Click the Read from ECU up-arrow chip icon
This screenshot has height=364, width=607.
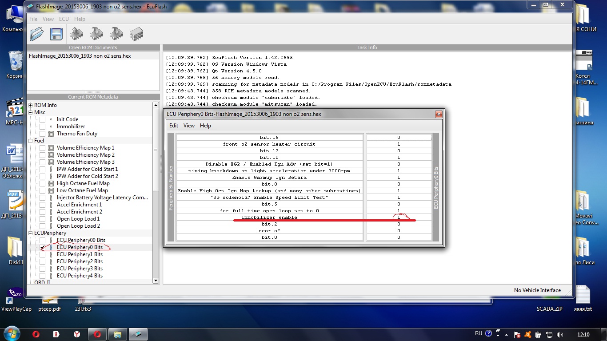(76, 34)
